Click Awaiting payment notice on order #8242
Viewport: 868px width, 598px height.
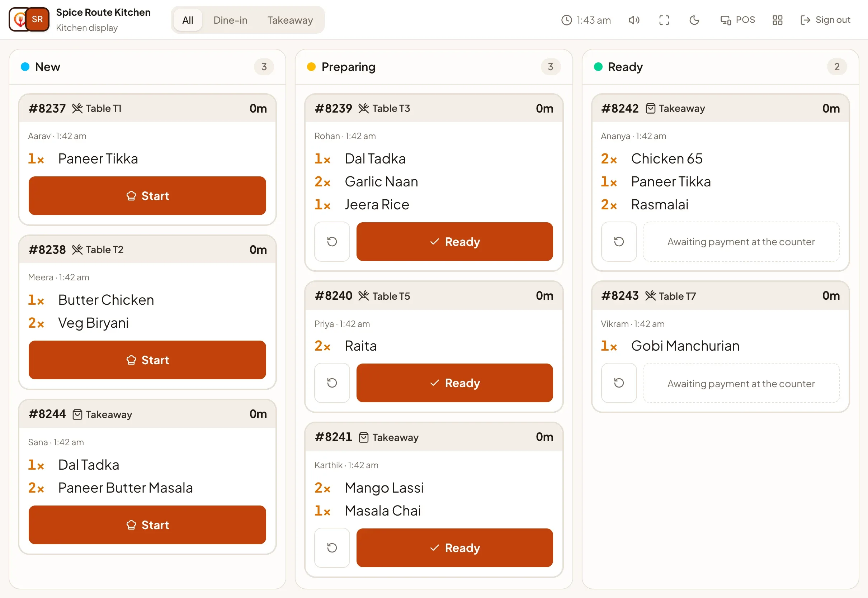tap(741, 242)
